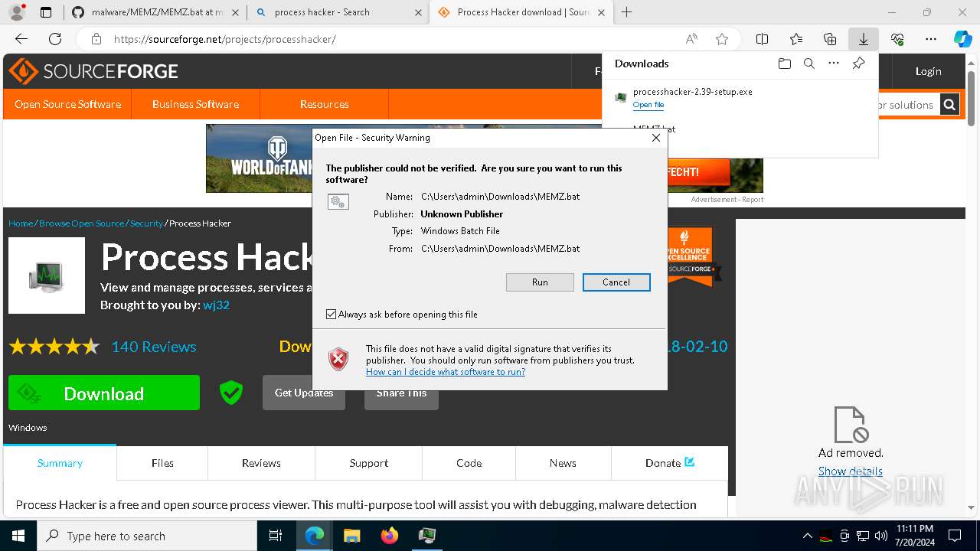Open the Summary tab

coord(60,463)
